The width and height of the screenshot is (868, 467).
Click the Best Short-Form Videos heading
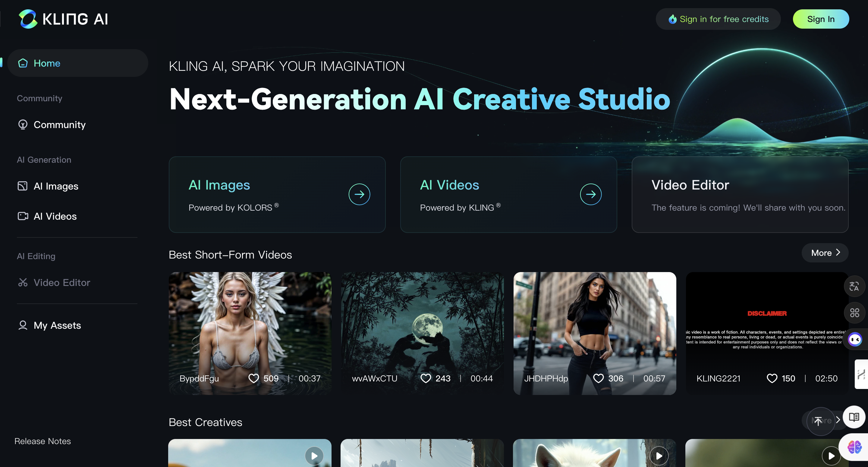point(230,255)
